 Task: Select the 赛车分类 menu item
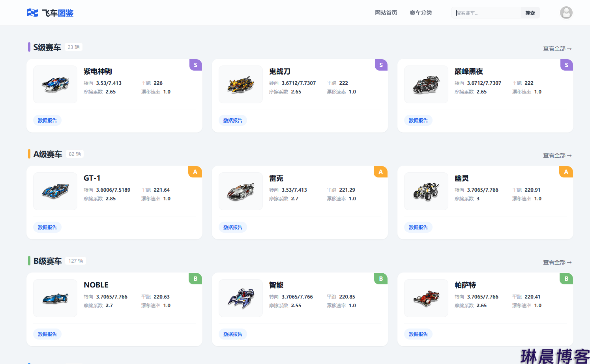(x=421, y=12)
